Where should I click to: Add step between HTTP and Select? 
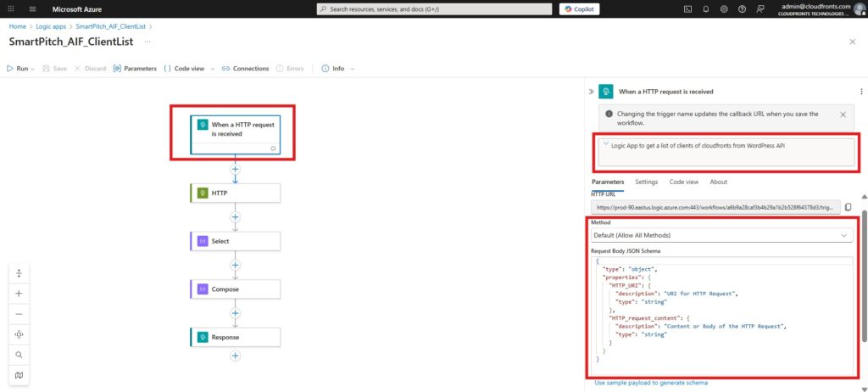click(x=235, y=217)
